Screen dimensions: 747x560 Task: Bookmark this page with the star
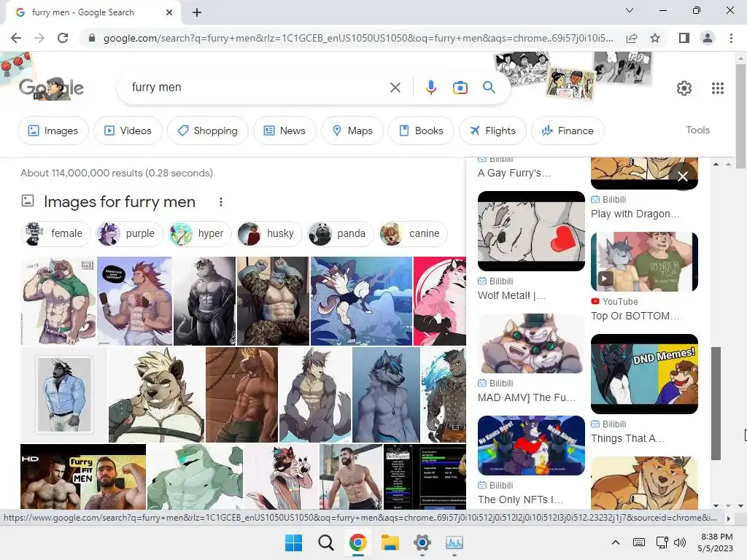[x=655, y=38]
